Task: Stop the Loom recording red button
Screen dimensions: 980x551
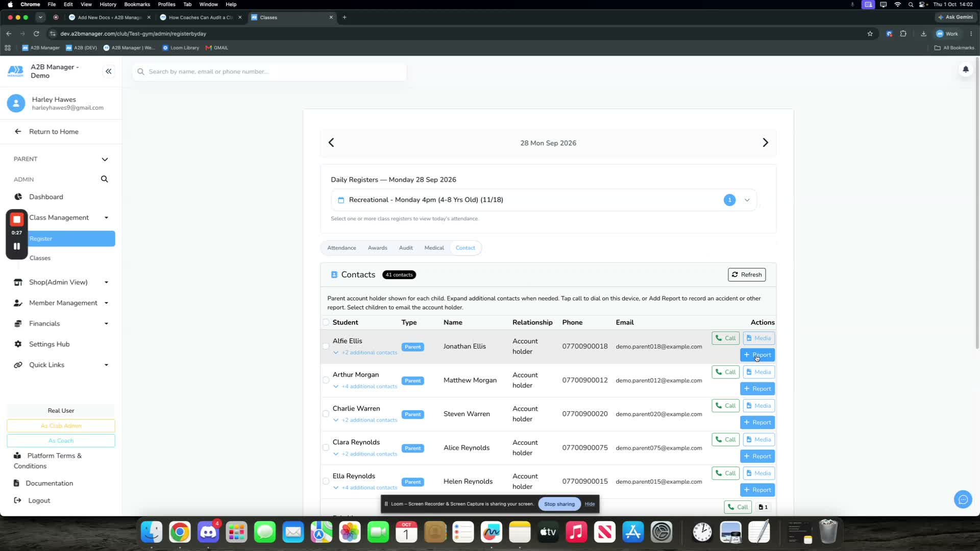Action: pyautogui.click(x=17, y=219)
